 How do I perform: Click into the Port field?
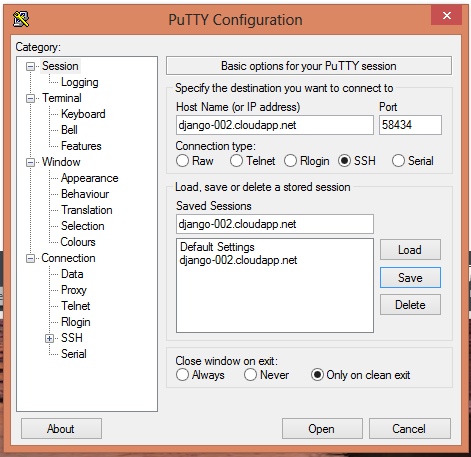410,125
